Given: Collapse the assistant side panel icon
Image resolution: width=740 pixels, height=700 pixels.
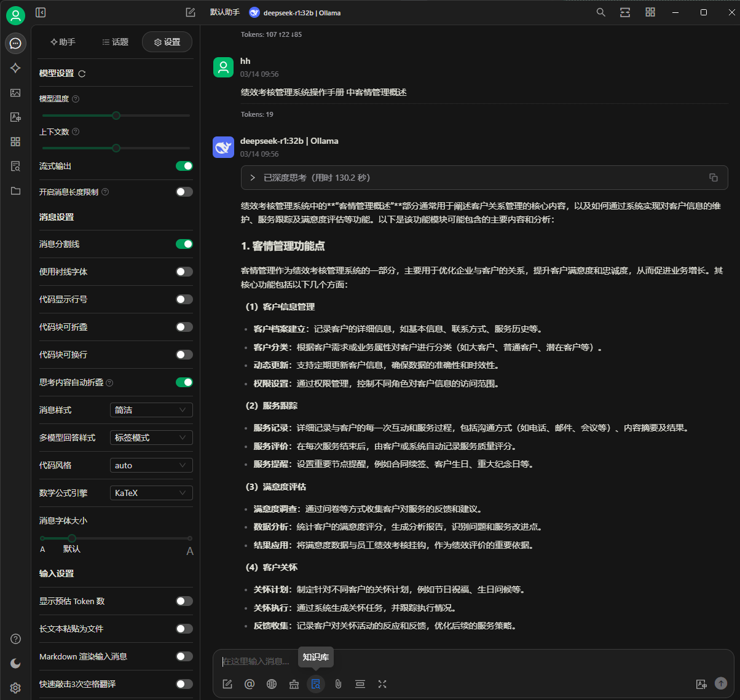Looking at the screenshot, I should coord(41,12).
